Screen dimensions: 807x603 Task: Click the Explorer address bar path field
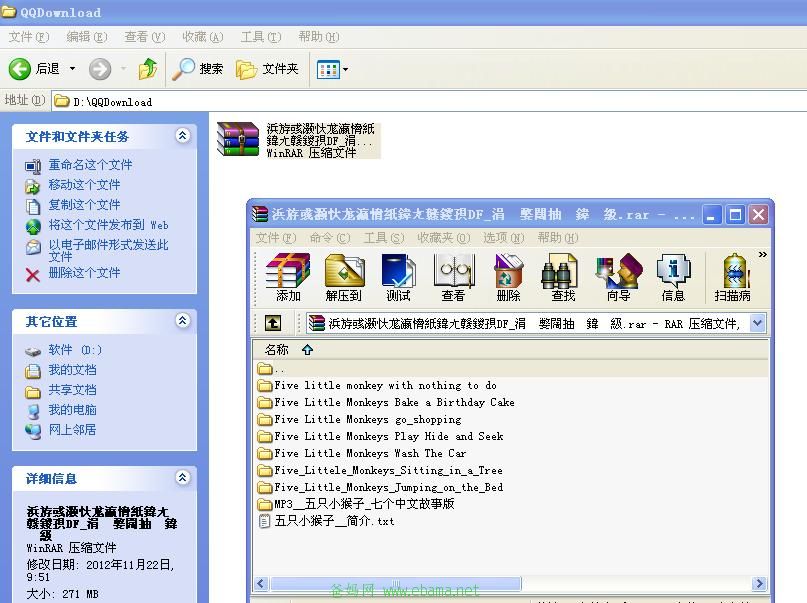click(429, 101)
